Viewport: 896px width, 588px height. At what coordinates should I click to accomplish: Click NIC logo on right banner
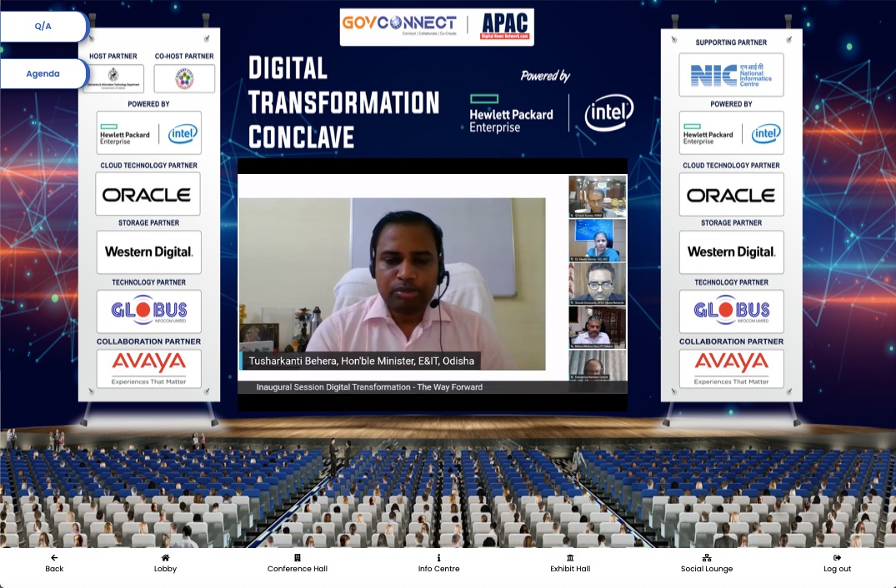pos(732,75)
